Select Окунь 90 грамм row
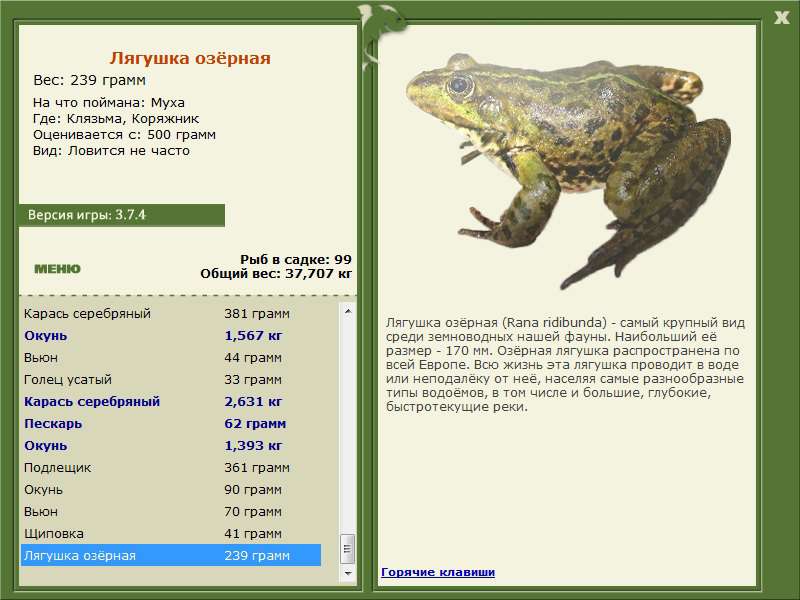800x600 pixels. (x=171, y=489)
